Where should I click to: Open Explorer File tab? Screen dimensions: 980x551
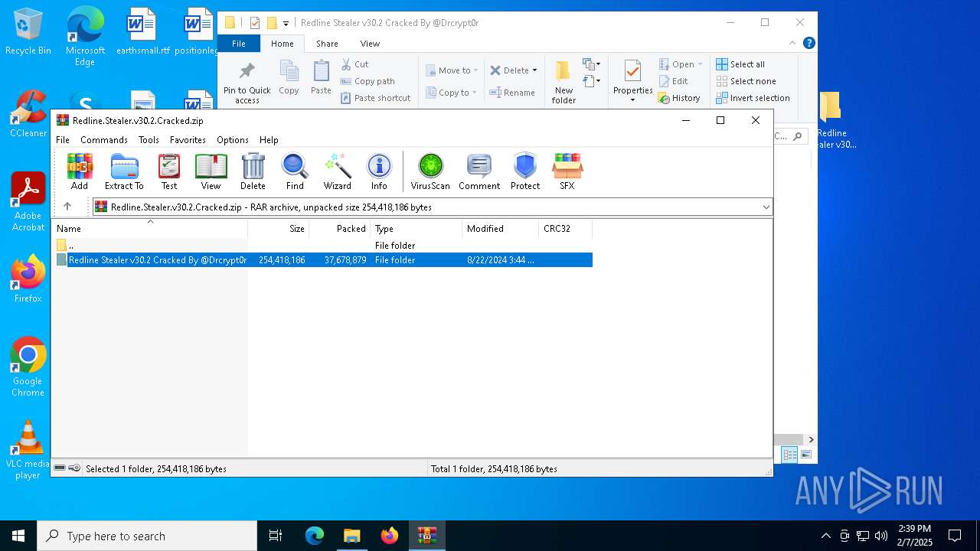pyautogui.click(x=239, y=44)
